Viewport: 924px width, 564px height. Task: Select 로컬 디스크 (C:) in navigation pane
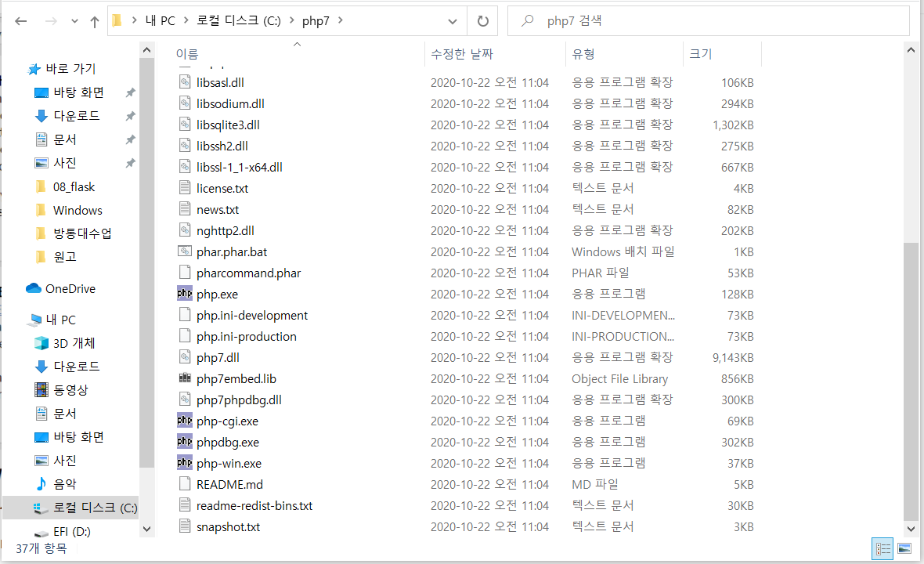[x=95, y=508]
